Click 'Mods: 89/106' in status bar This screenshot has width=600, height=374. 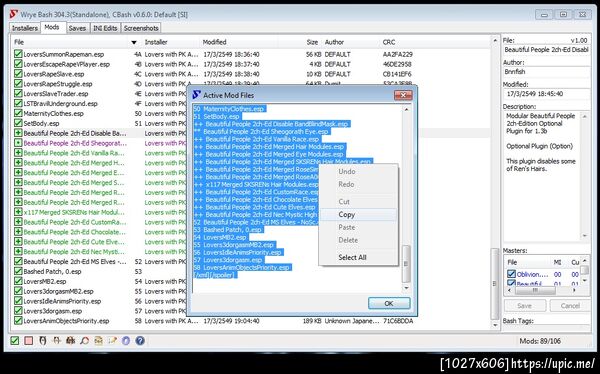540,340
